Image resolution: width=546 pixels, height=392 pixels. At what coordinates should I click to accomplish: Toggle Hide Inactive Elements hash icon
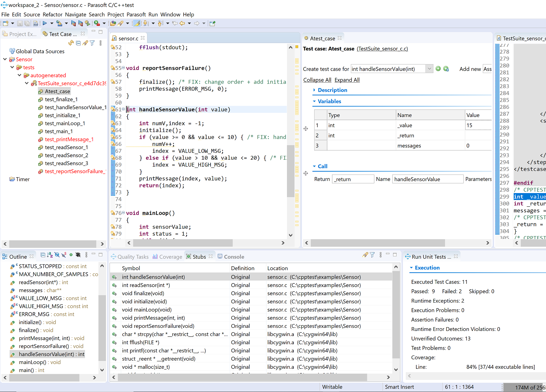click(x=78, y=255)
